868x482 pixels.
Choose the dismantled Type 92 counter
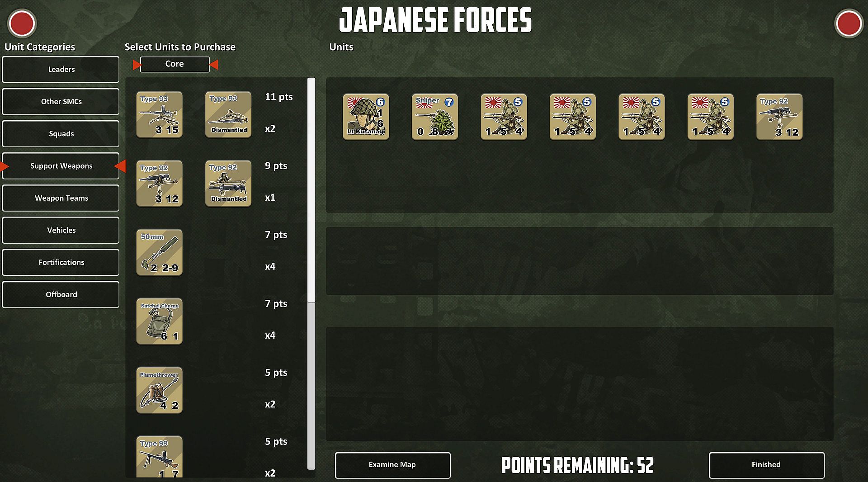tap(228, 183)
